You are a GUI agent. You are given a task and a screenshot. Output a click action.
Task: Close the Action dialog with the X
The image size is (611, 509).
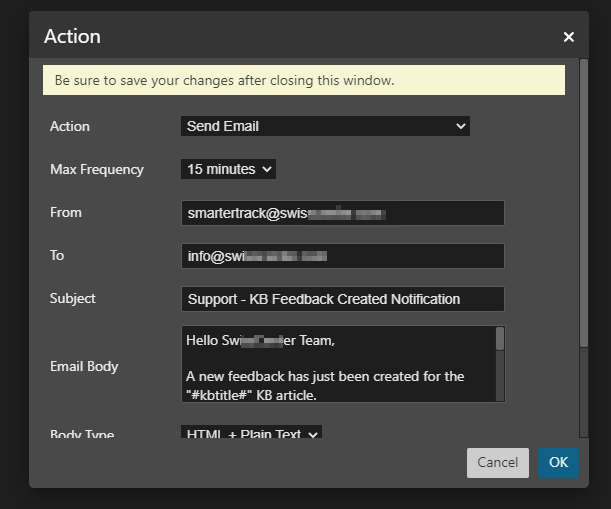coord(568,37)
